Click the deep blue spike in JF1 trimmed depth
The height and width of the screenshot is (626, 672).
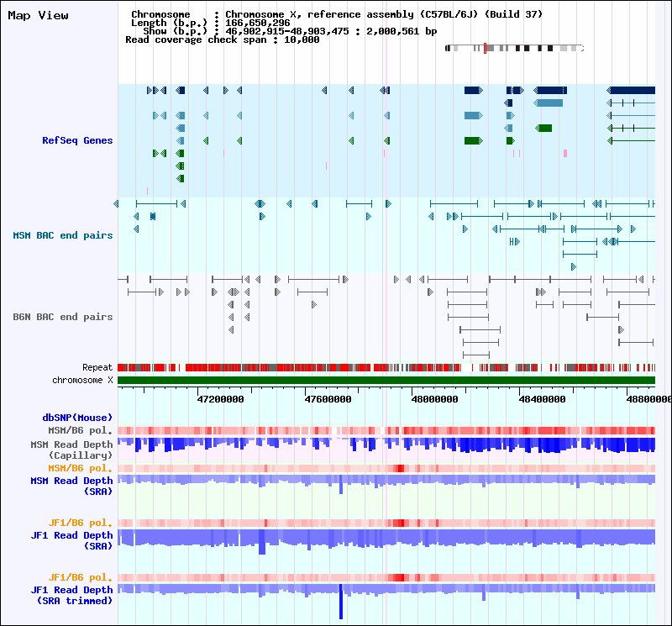(341, 602)
